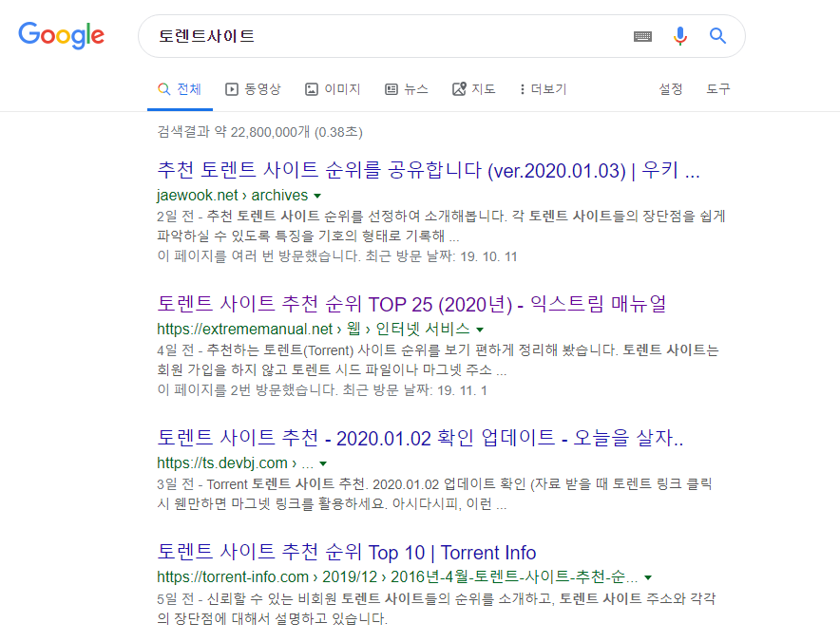Click the magnifier icon on 전체 tab
The width and height of the screenshot is (840, 642).
(x=164, y=89)
